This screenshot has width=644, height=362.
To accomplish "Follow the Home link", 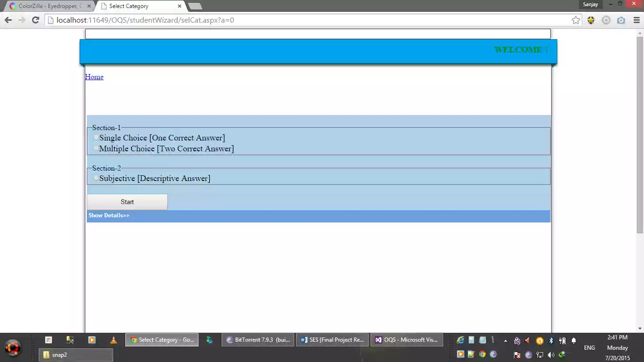I will point(94,77).
